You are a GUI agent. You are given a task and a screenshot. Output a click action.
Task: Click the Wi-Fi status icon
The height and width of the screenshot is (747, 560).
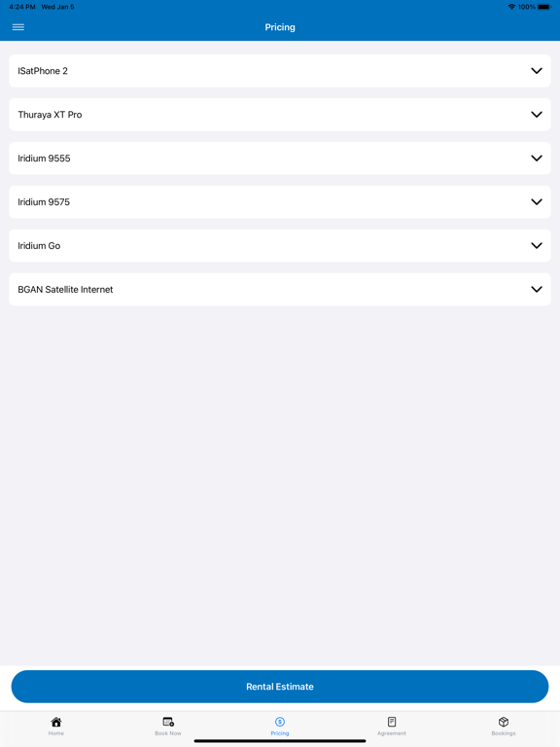(x=511, y=7)
